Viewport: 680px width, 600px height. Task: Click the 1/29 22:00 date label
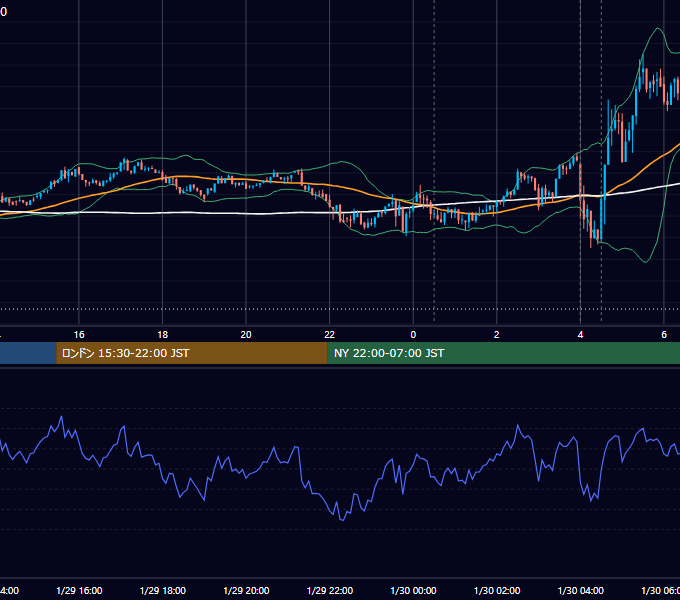pos(330,591)
